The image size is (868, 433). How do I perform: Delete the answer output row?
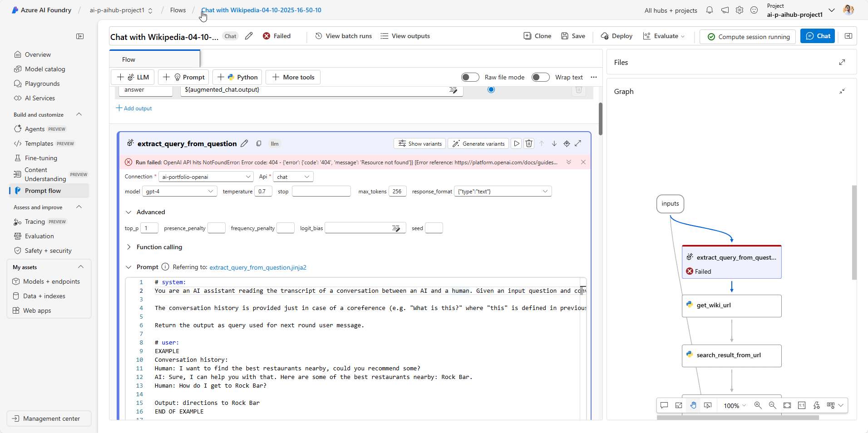tap(579, 90)
